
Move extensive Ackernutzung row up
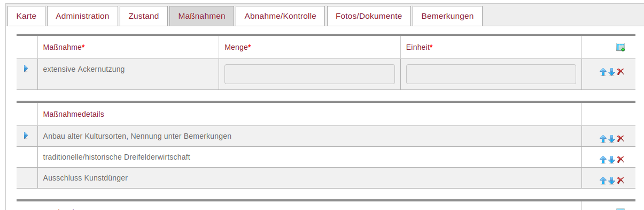[603, 72]
